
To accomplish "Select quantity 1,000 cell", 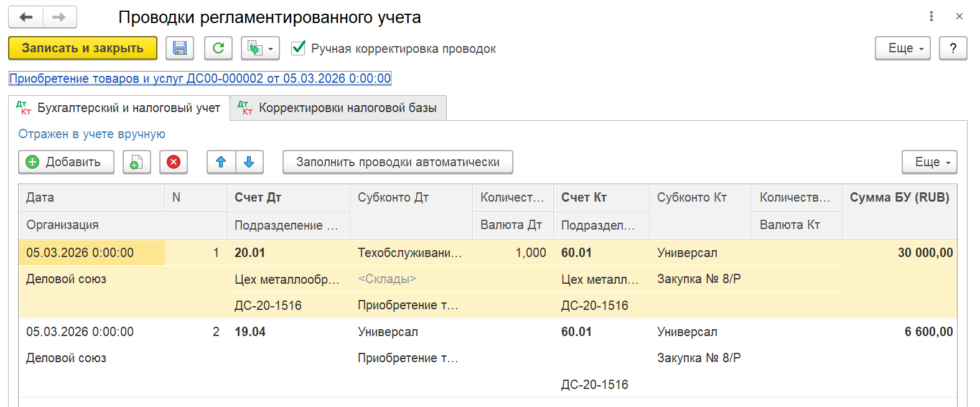I will [513, 253].
